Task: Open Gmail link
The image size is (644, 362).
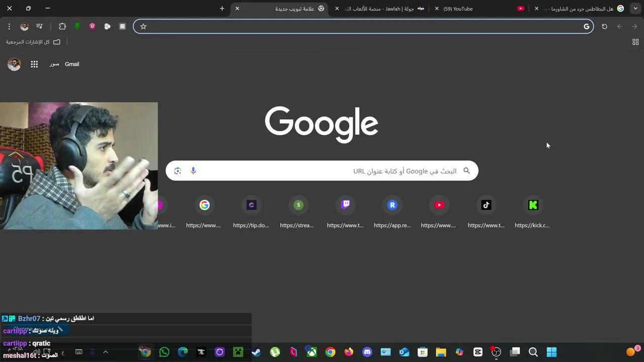Action: tap(72, 64)
